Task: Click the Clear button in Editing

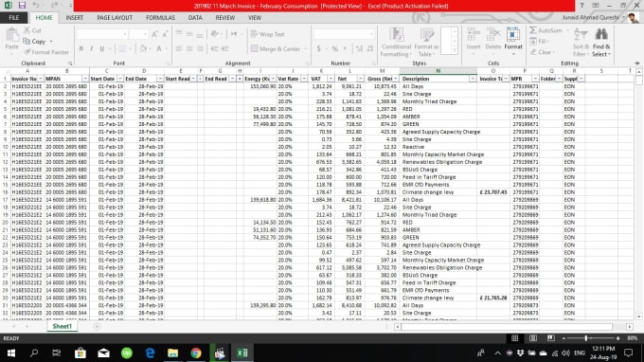Action: 542,52
